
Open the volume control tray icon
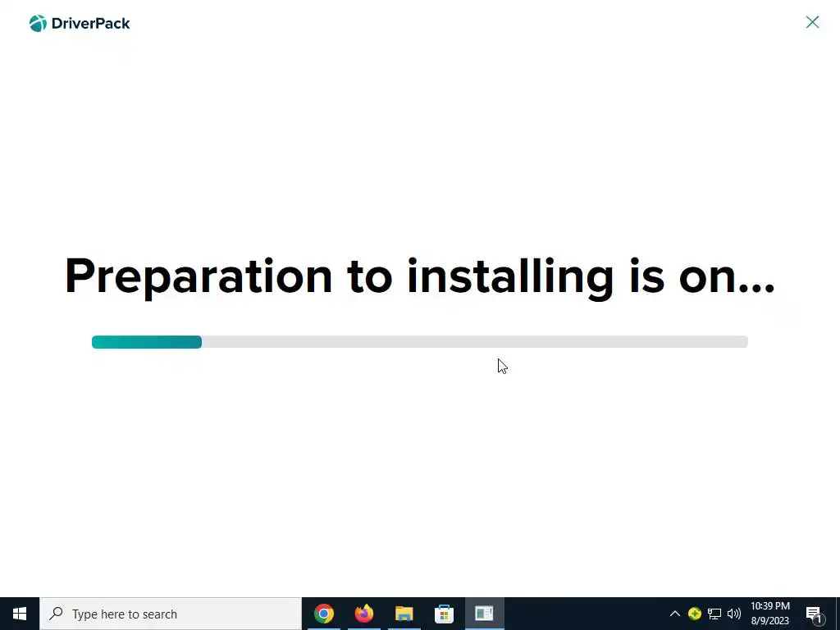[734, 614]
